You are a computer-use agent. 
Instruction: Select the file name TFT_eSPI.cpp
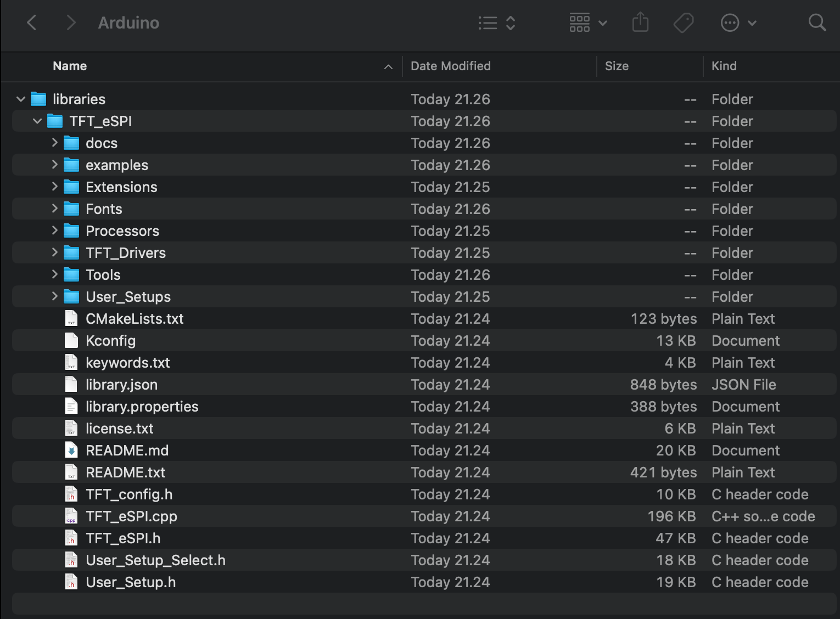click(131, 516)
